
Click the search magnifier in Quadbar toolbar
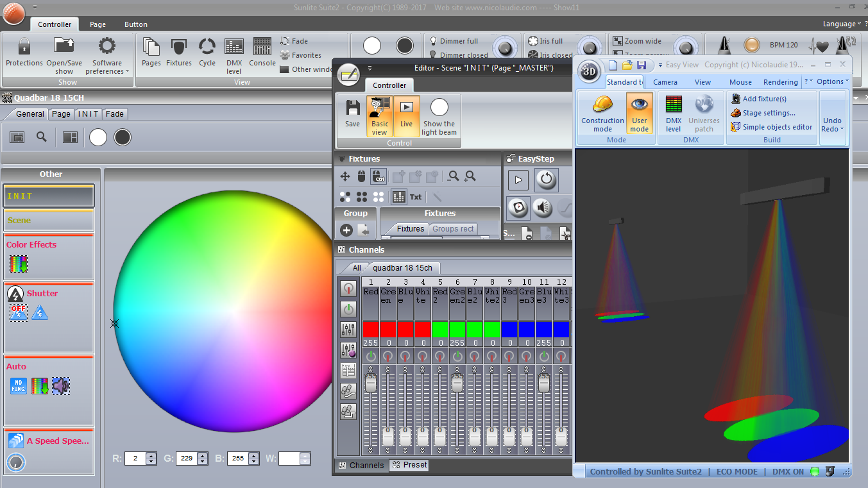pyautogui.click(x=42, y=137)
